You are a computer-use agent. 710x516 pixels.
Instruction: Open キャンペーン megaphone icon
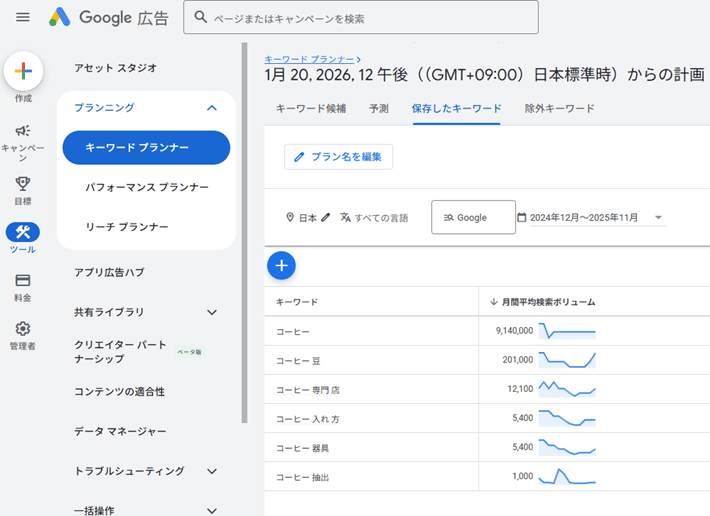pyautogui.click(x=23, y=131)
